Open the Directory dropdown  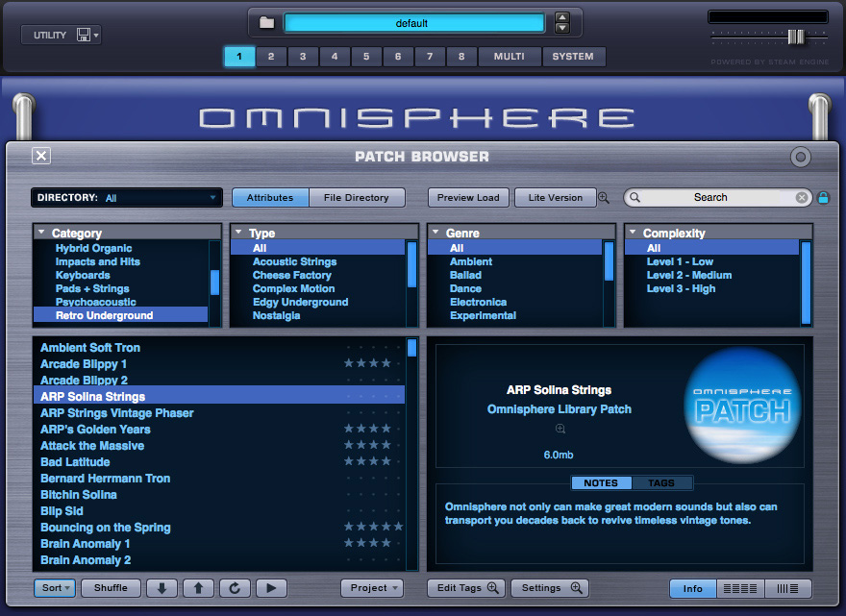point(127,198)
